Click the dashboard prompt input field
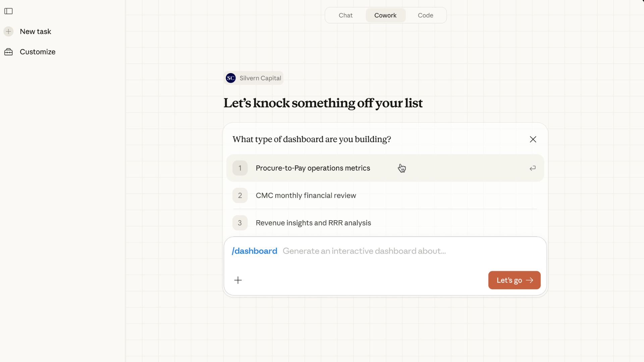 (364, 251)
